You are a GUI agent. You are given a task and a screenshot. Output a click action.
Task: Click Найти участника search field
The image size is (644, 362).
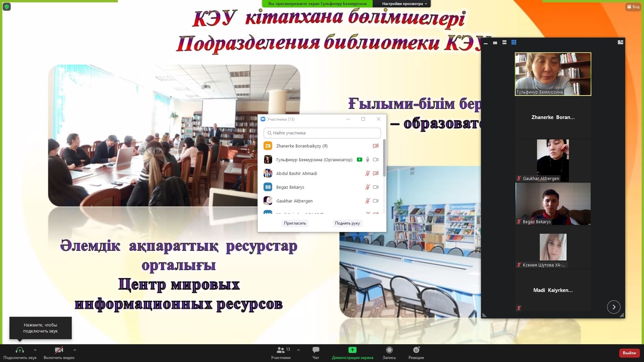322,133
